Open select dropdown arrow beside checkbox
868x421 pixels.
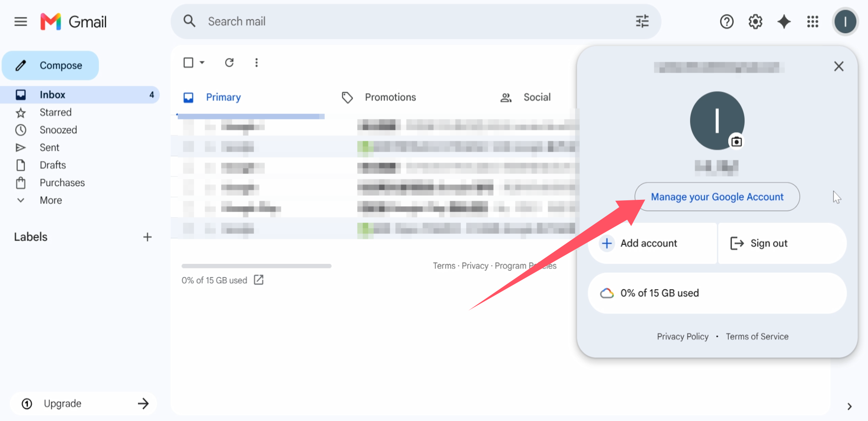tap(202, 63)
